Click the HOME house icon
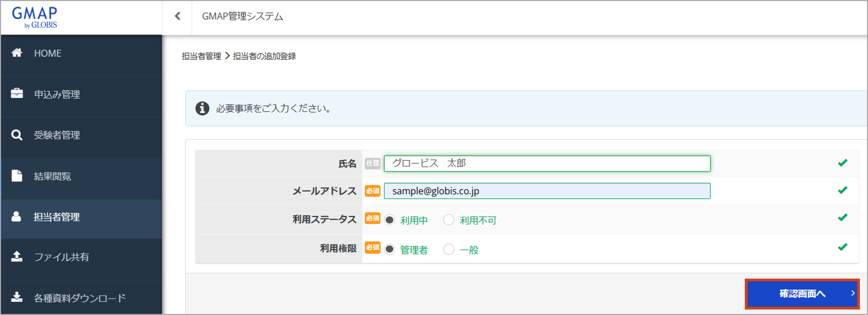Screen dimensions: 868x315 tap(17, 53)
